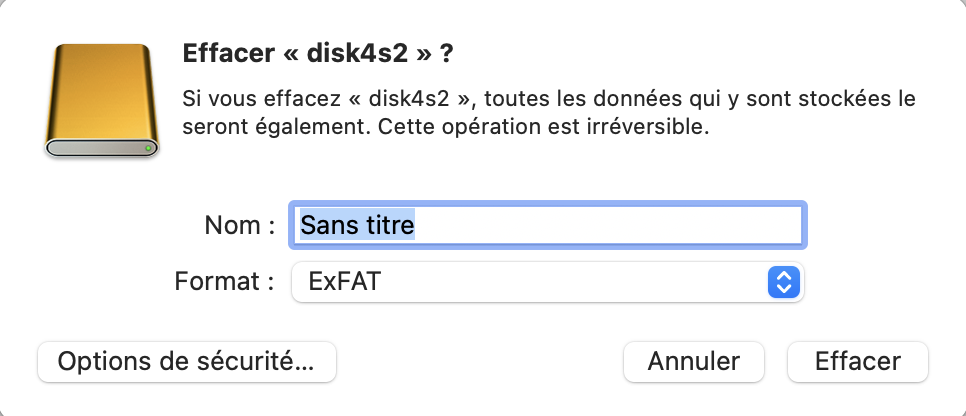Click the green status light on the drive icon
Viewport: 966px width, 416px height.
pos(148,149)
